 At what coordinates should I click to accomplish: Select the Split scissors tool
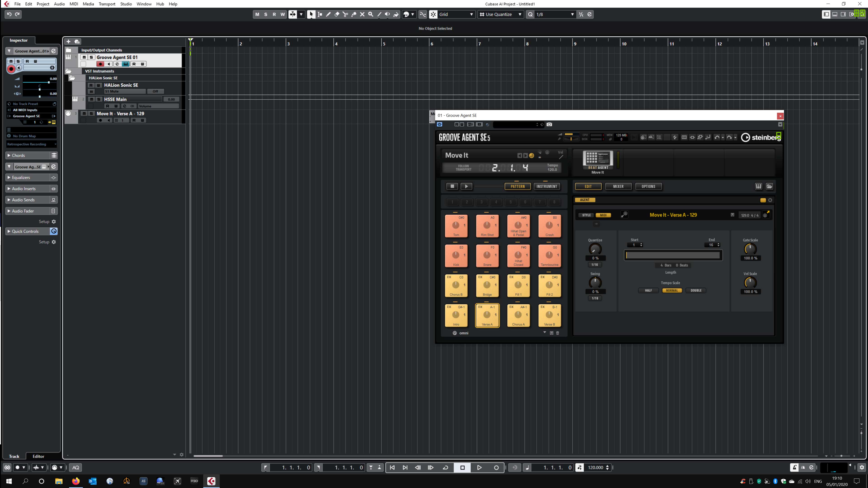click(x=345, y=14)
